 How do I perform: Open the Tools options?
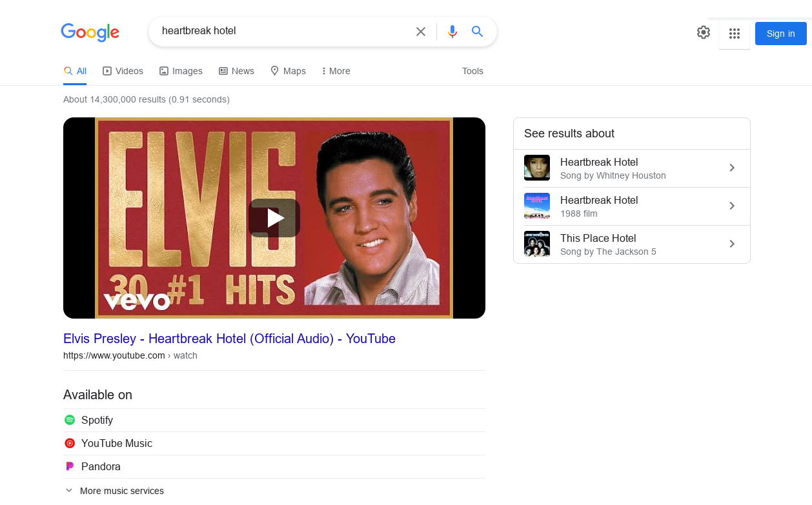tap(472, 71)
